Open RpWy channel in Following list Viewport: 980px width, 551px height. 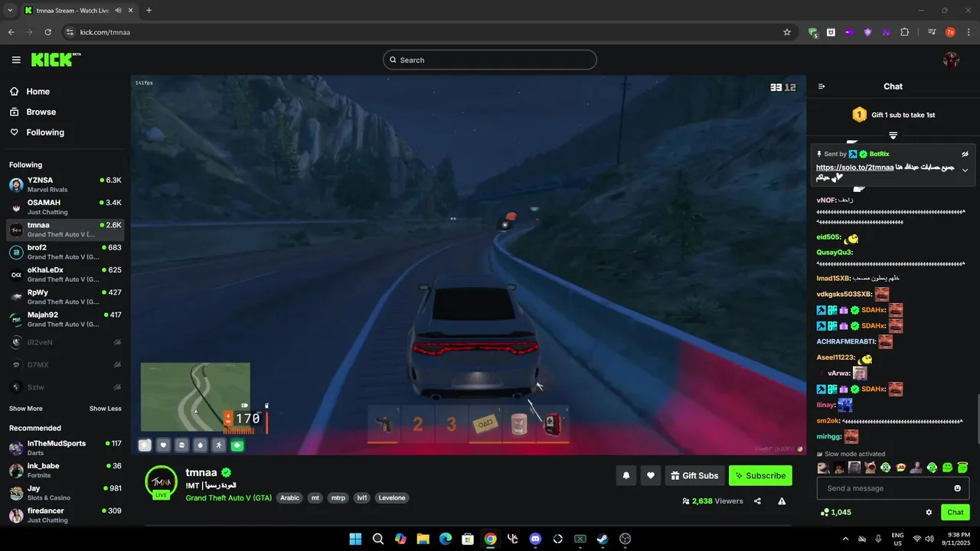click(65, 297)
